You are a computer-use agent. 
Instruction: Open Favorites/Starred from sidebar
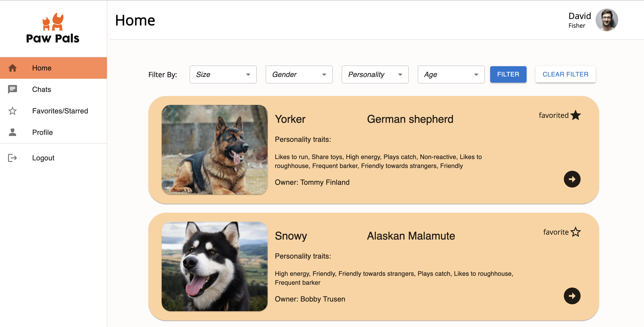(53, 111)
